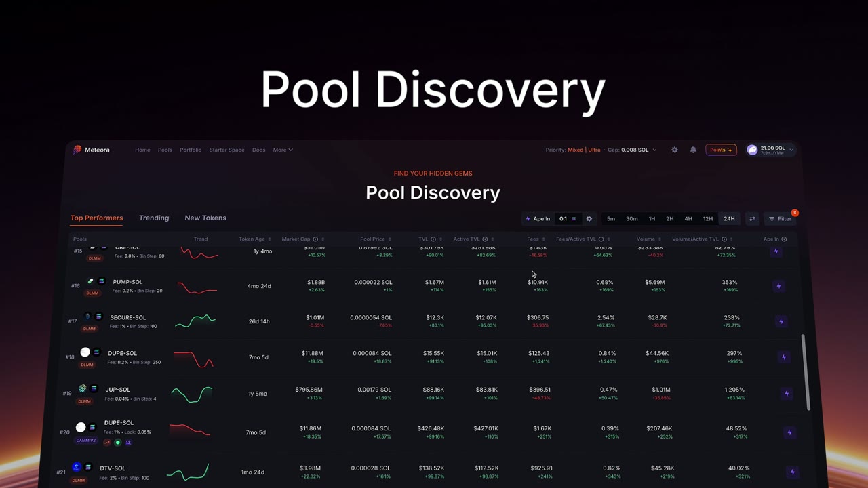Click Market Cap info icon
This screenshot has width=868, height=488.
pyautogui.click(x=315, y=239)
